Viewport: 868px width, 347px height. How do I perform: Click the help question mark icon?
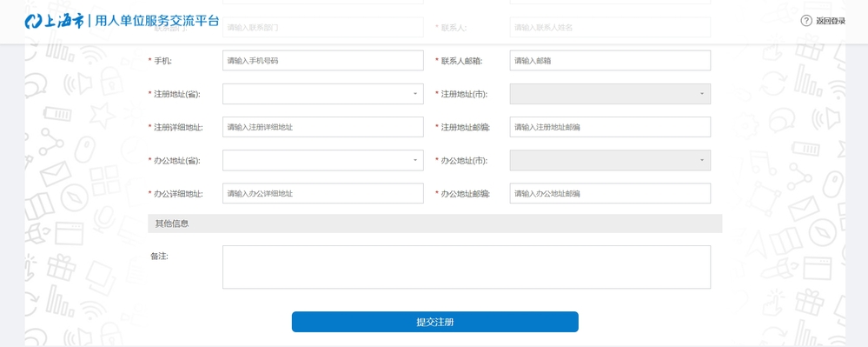pyautogui.click(x=806, y=21)
